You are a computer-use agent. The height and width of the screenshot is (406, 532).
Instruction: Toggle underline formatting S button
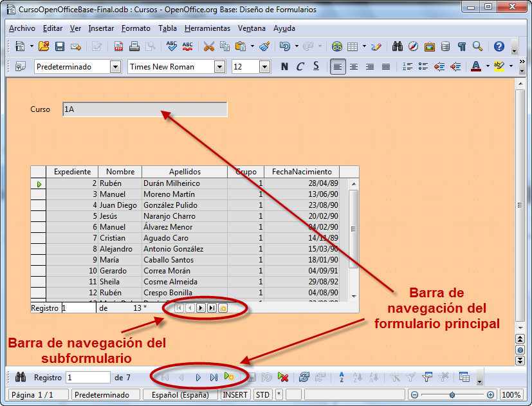coord(316,66)
